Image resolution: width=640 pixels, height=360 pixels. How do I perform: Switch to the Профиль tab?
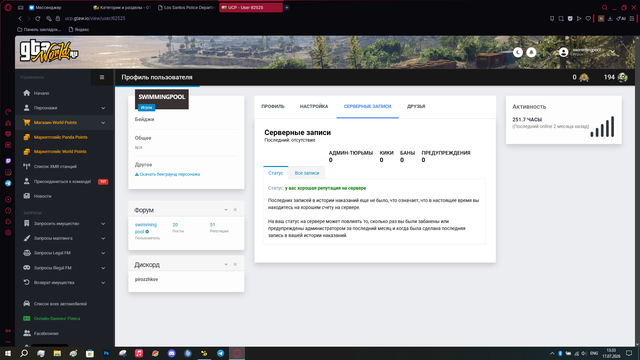(x=273, y=107)
